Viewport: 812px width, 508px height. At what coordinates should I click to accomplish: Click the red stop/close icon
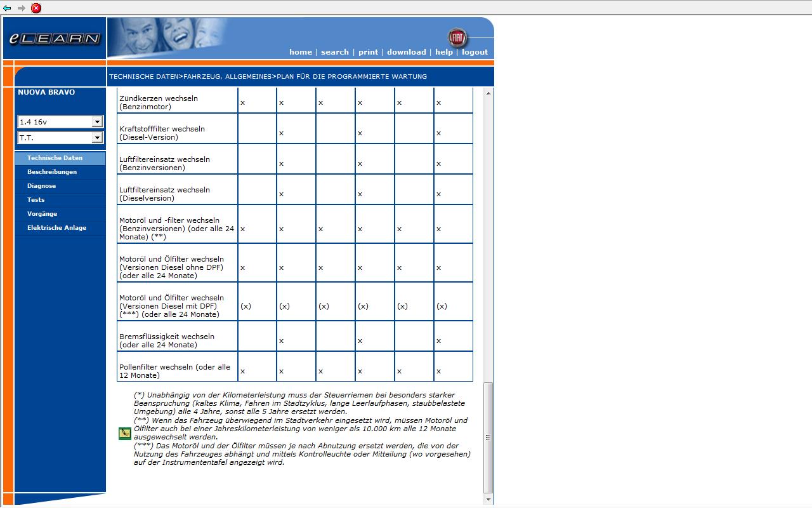coord(36,8)
